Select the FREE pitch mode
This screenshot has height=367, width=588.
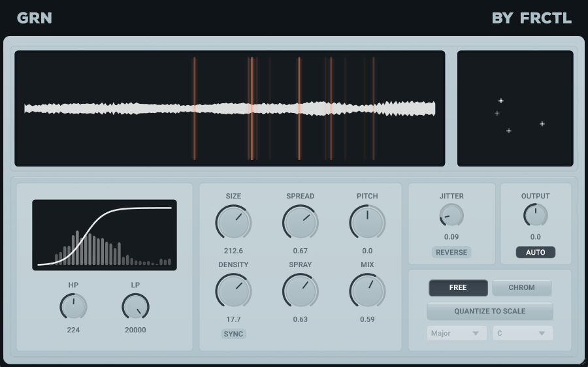458,287
